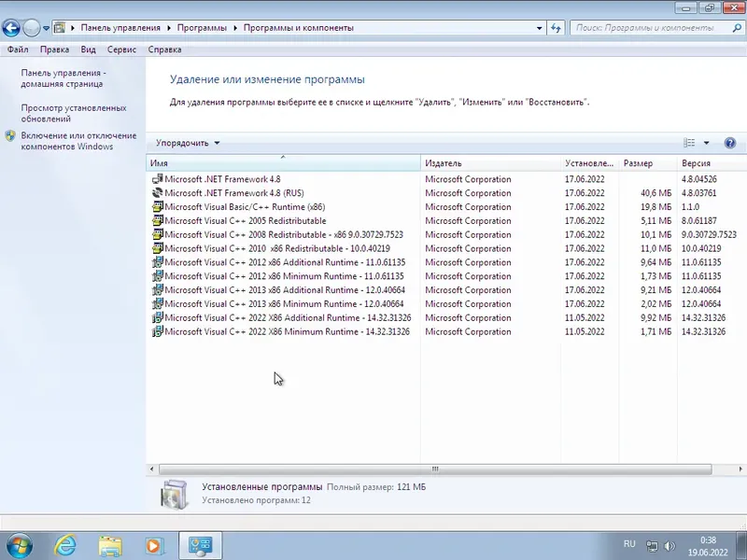Launch Internet Explorer from taskbar
This screenshot has height=560, width=747.
(x=65, y=545)
